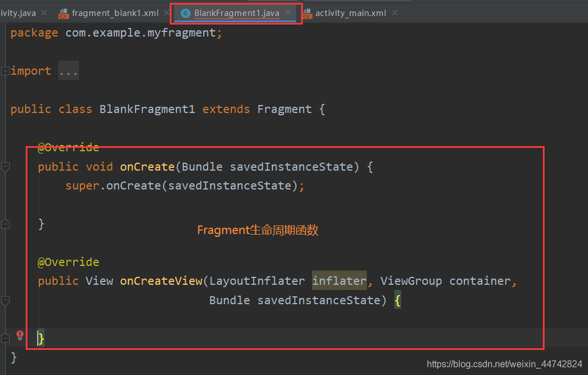Click the fragment_blank1.xml file type icon
The image size is (588, 375).
point(63,14)
